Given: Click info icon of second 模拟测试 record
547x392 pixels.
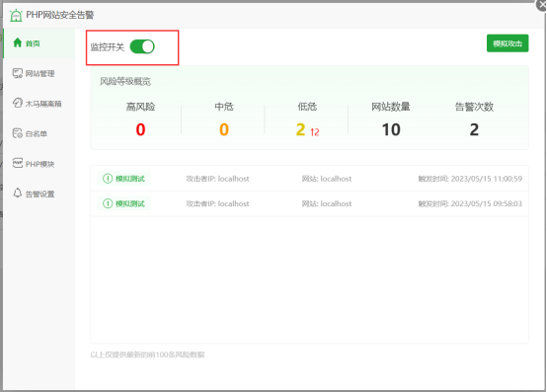Looking at the screenshot, I should point(108,203).
